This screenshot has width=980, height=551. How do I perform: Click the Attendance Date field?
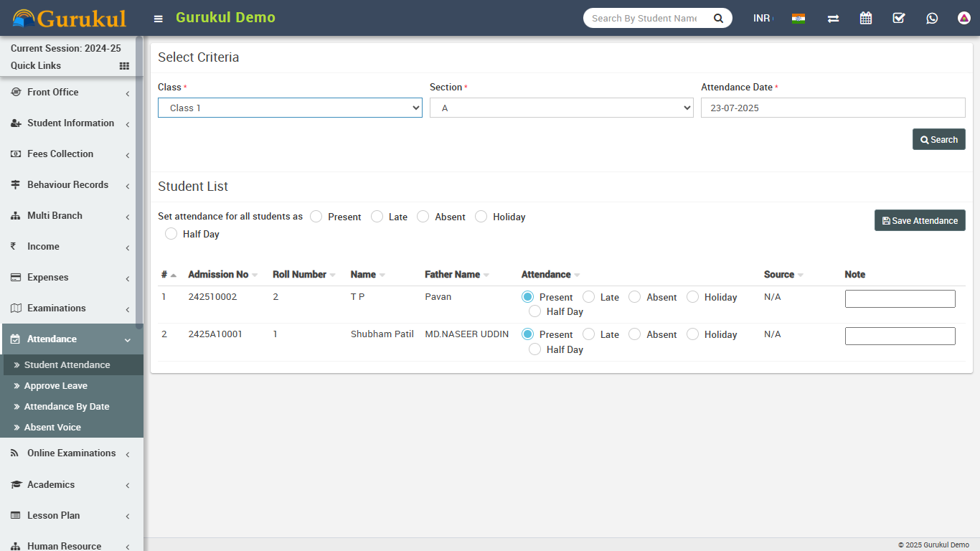(832, 108)
